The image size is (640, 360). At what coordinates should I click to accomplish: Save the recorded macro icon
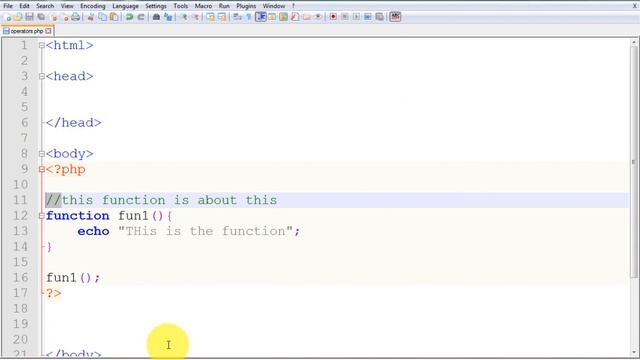(x=379, y=17)
